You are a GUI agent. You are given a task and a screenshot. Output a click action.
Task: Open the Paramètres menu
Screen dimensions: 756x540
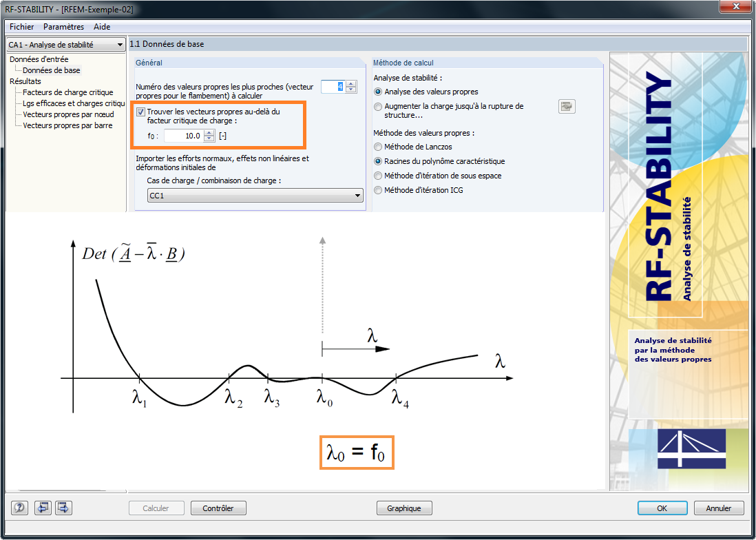63,27
